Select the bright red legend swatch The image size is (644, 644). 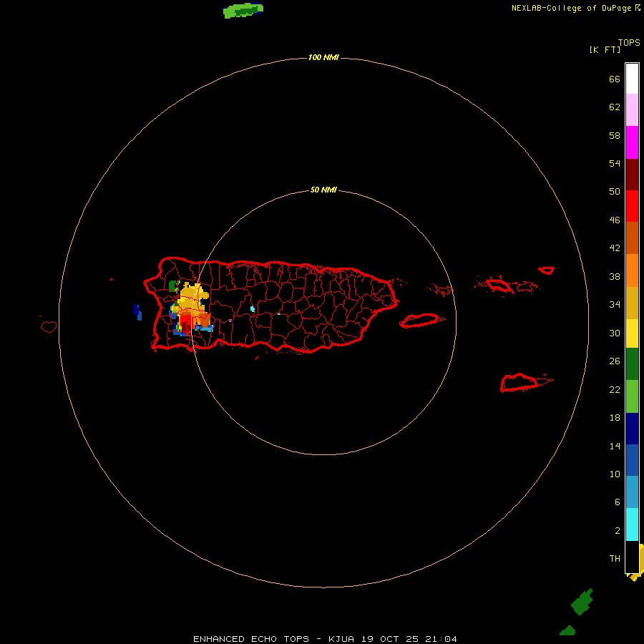click(632, 206)
